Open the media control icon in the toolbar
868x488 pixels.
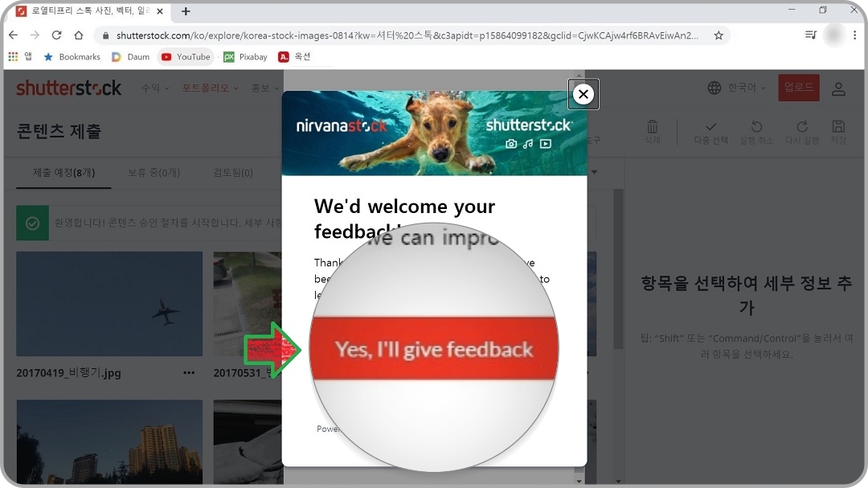point(811,35)
